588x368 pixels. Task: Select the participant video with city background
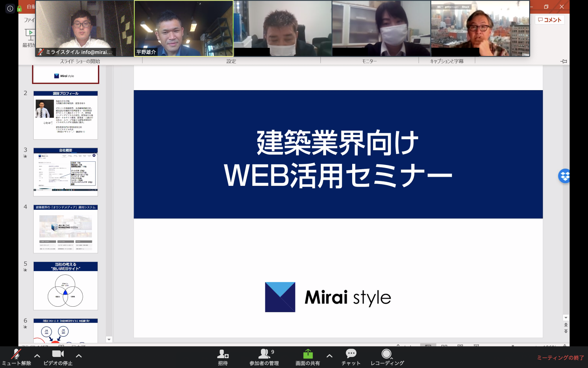480,29
